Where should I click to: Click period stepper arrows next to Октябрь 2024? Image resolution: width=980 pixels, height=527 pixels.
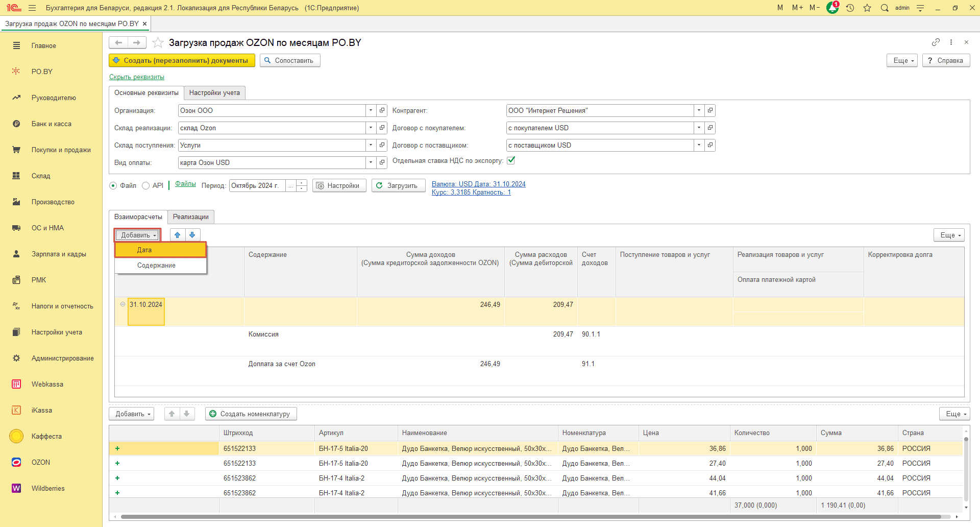point(302,185)
